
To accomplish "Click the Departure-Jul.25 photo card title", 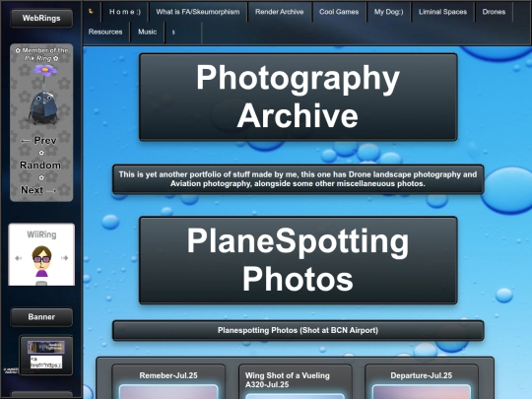I will click(x=422, y=375).
